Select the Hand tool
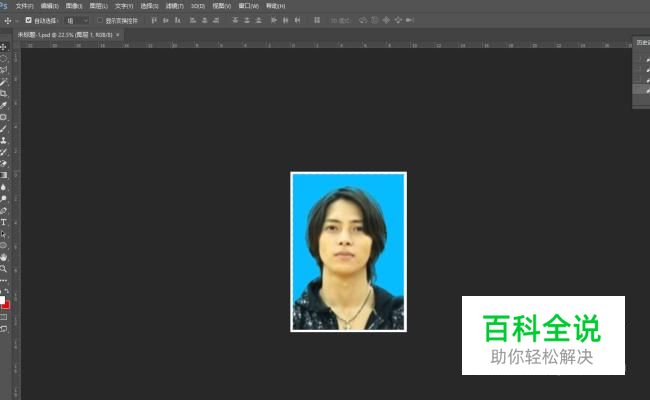Screen dimensions: 650x400 pos(3,257)
